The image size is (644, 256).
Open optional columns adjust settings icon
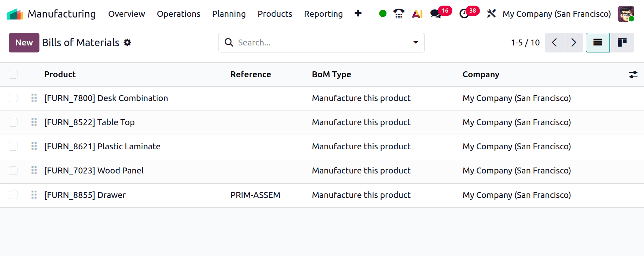633,74
